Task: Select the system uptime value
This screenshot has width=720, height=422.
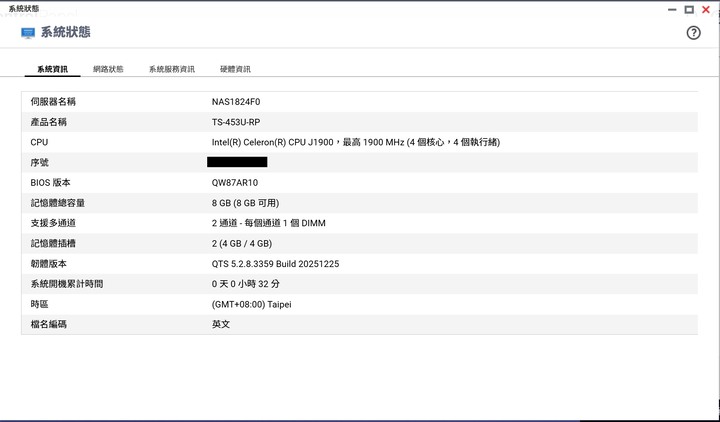Action: [244, 284]
